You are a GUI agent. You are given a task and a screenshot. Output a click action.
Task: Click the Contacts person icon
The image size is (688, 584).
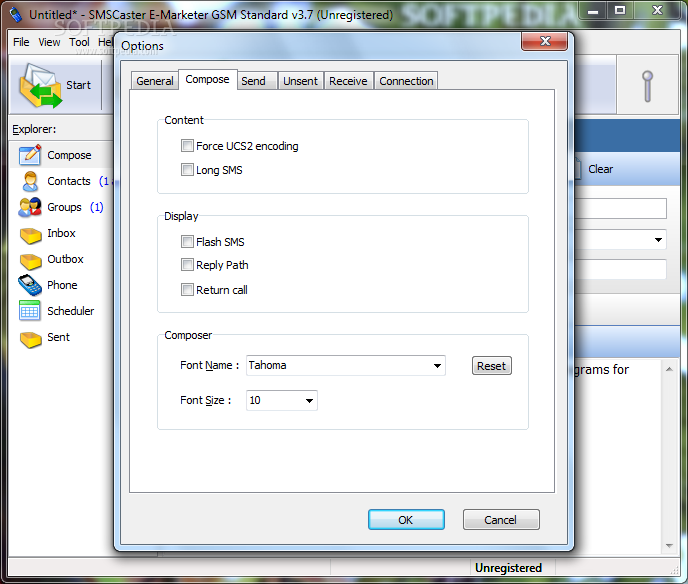[x=30, y=181]
